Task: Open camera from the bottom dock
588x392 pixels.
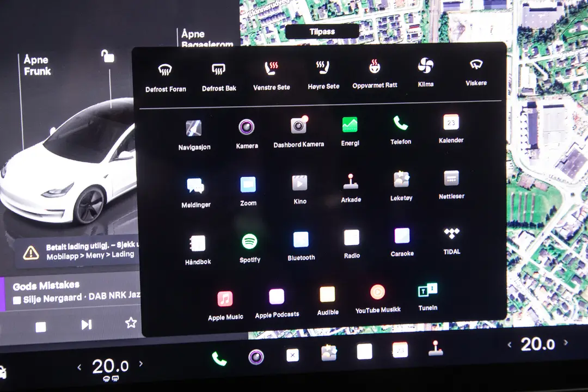Action: pos(256,357)
